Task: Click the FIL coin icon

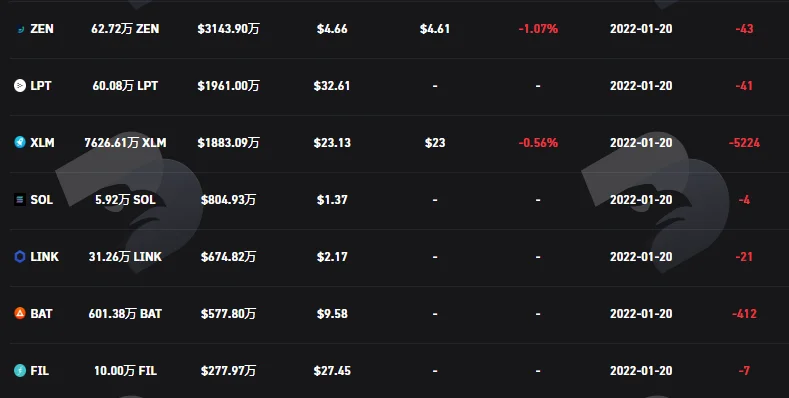Action: click(x=20, y=371)
